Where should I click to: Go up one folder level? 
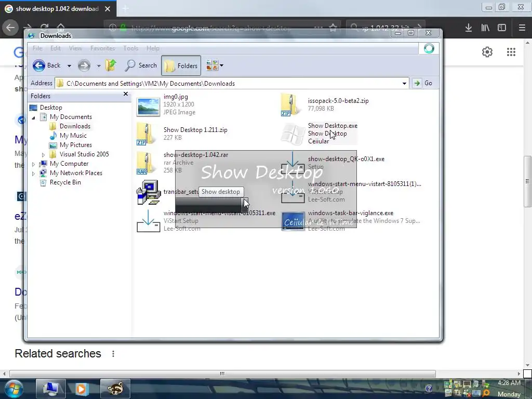(111, 65)
